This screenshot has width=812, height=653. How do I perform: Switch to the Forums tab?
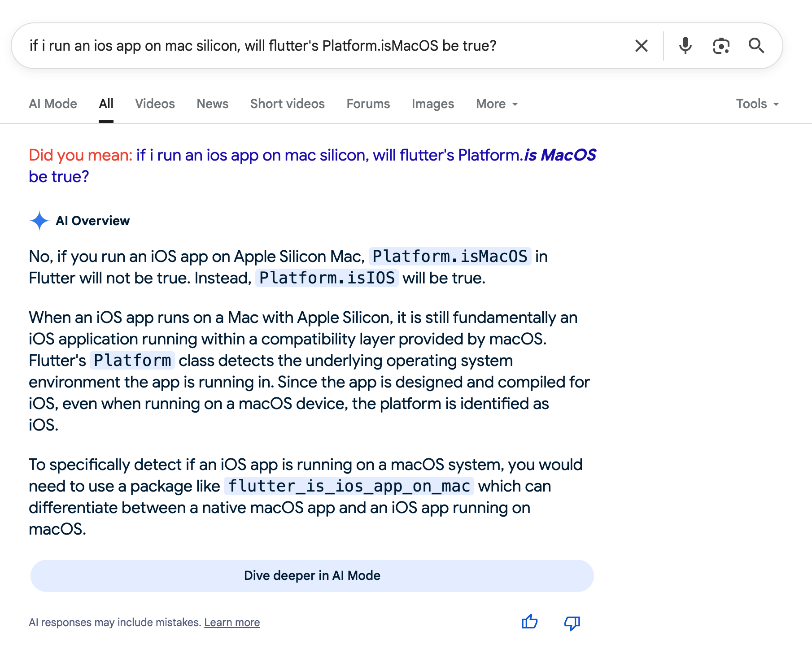(368, 104)
